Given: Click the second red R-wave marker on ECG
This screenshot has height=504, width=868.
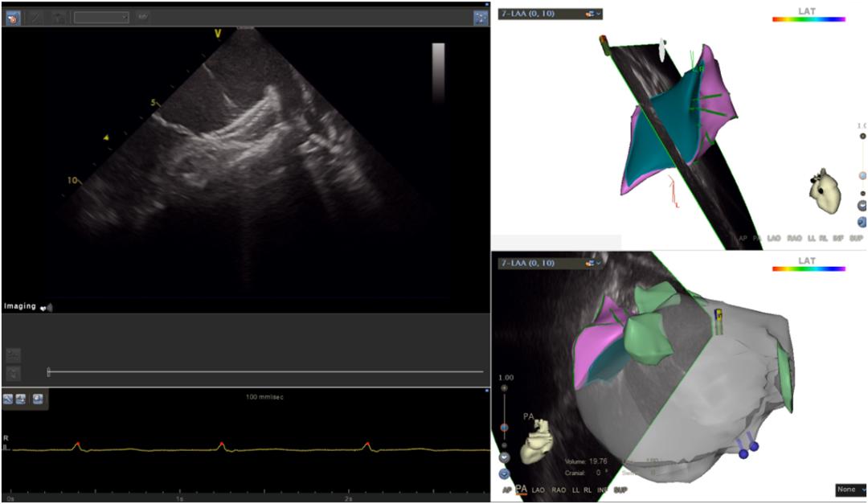Looking at the screenshot, I should pos(222,444).
